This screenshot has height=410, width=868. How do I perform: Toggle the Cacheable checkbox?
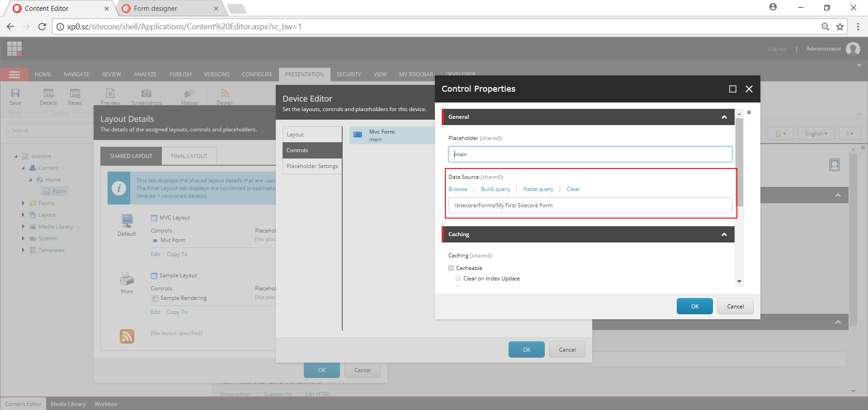point(451,268)
